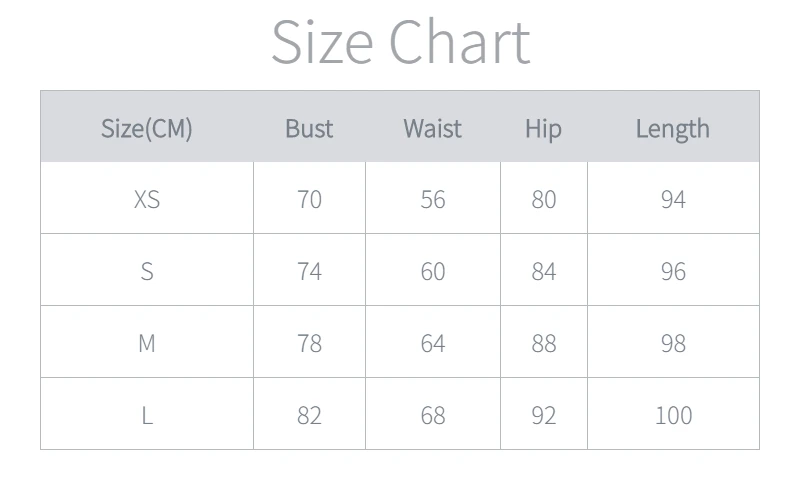Click the L waist value 68

tap(433, 415)
